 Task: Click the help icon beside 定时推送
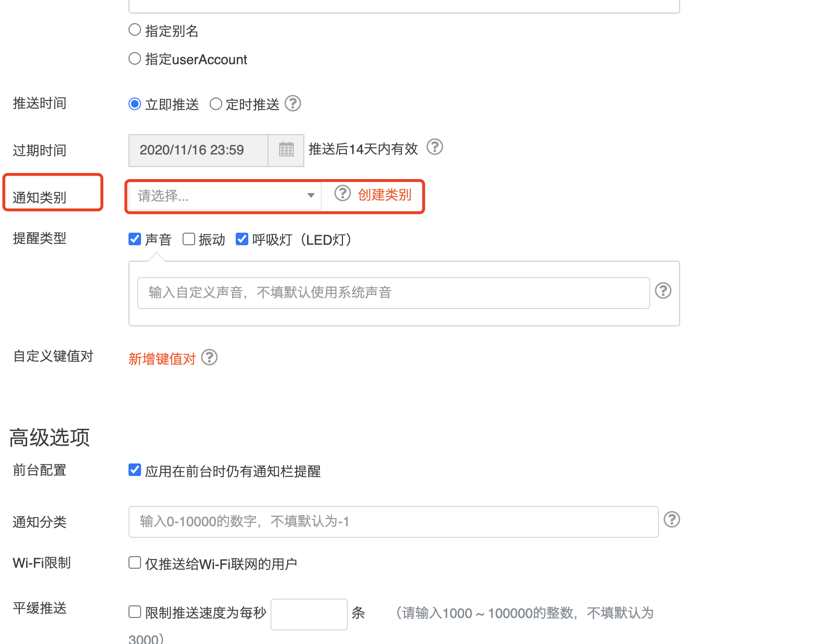(293, 103)
